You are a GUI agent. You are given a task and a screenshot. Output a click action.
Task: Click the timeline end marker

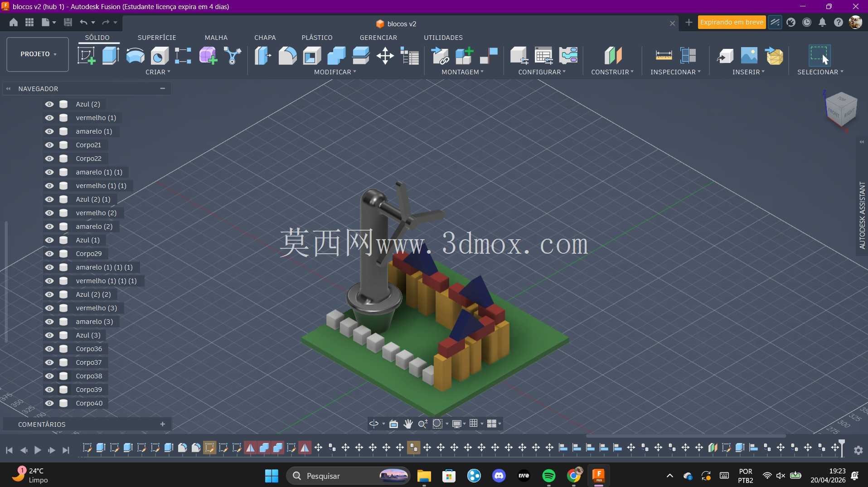pos(842,448)
